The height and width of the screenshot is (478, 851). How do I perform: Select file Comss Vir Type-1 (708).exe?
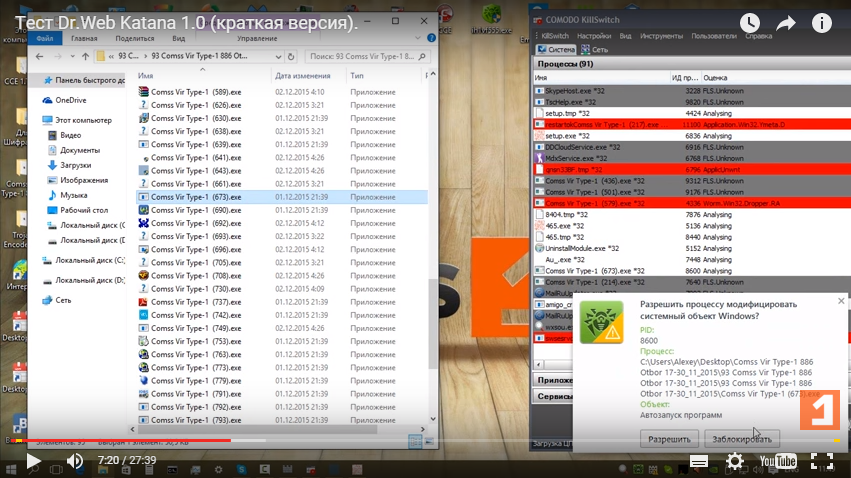pyautogui.click(x=196, y=276)
